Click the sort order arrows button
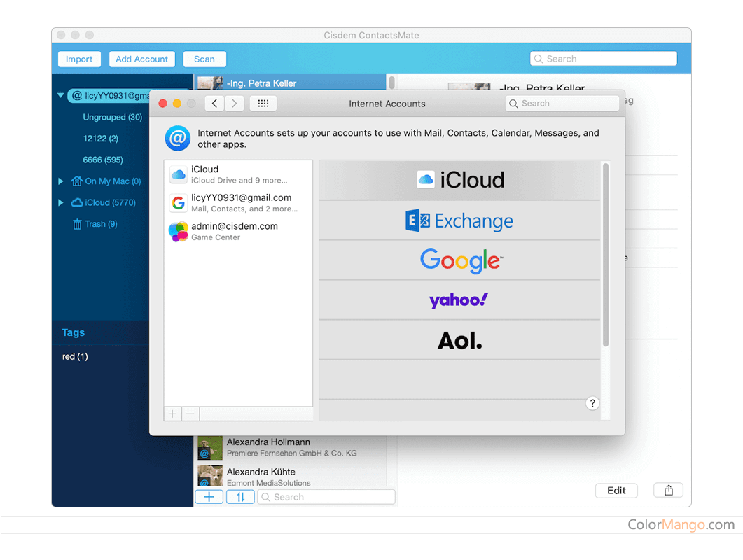 click(x=240, y=497)
